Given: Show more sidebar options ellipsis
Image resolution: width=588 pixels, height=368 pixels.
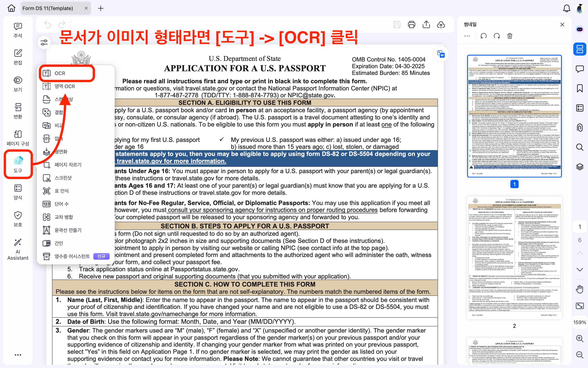Looking at the screenshot, I should pyautogui.click(x=18, y=355).
